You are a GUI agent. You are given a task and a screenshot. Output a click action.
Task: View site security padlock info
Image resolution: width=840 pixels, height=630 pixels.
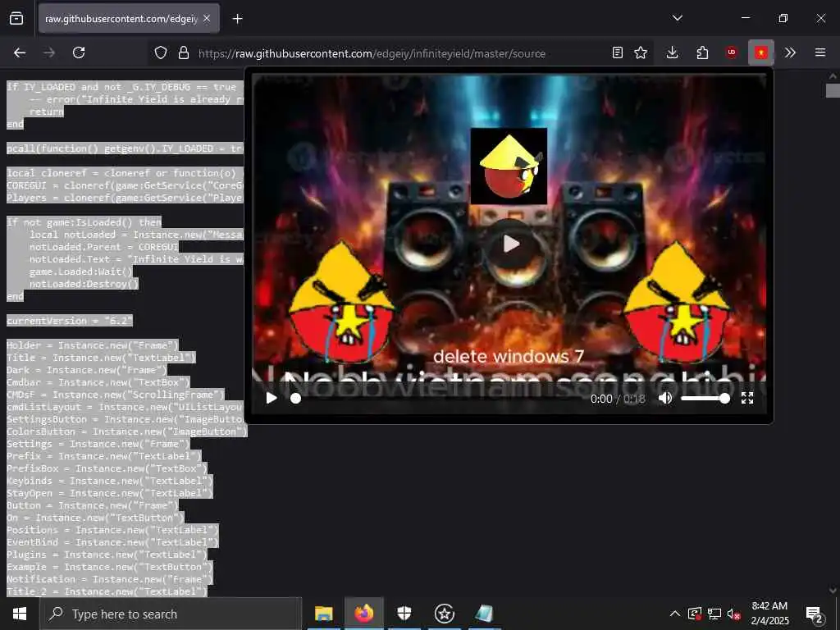pos(184,52)
